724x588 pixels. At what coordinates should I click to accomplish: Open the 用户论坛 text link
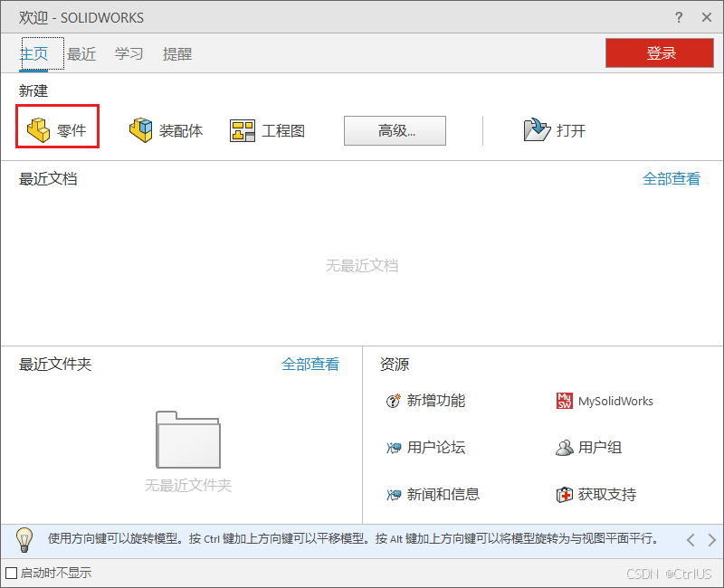point(436,448)
